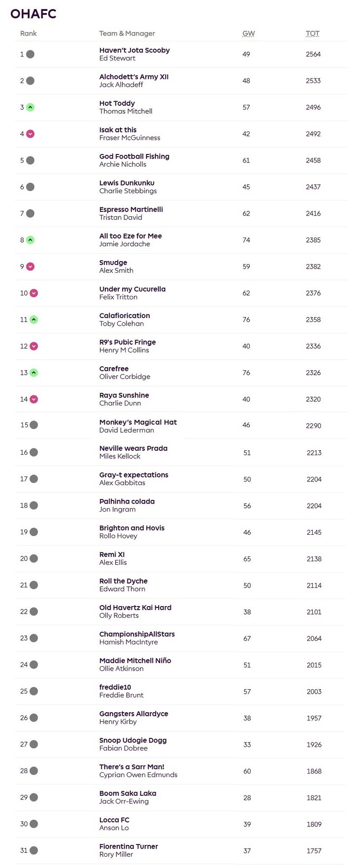Screen dimensions: 361x868
Task: Click the red down arrow beside rank 10
Action: click(34, 294)
